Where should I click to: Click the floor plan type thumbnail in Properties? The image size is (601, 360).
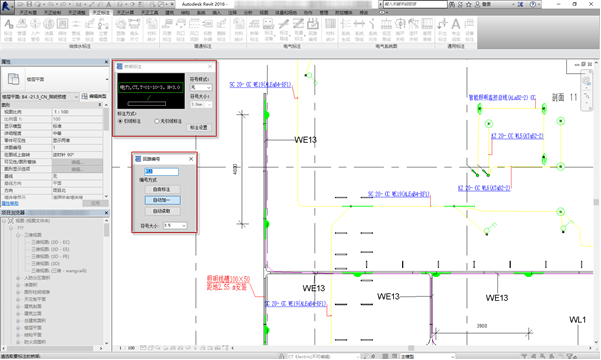[x=13, y=79]
